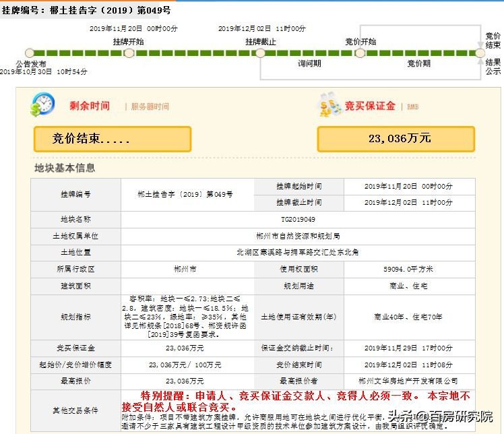Click the 竞买保证金 heading
Image resolution: width=504 pixels, height=434 pixels.
point(370,106)
